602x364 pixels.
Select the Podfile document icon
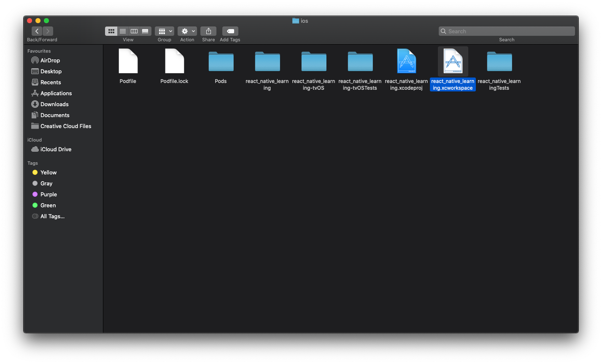128,61
